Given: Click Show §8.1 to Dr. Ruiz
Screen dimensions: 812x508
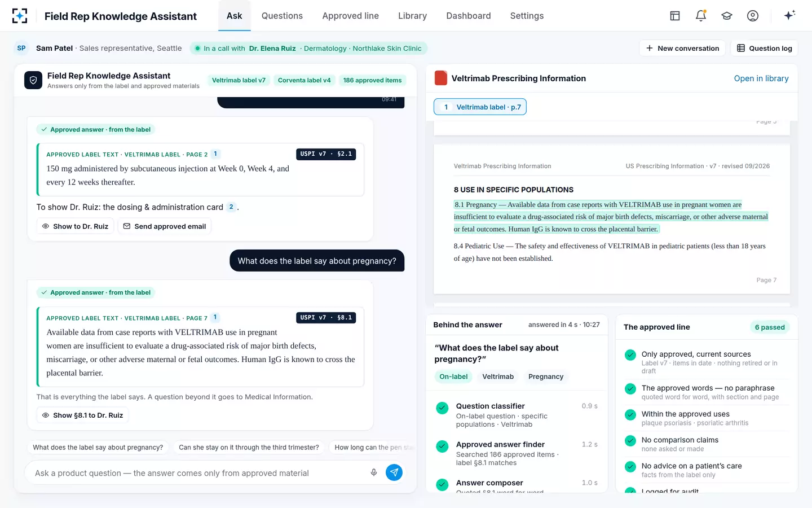Looking at the screenshot, I should (82, 415).
